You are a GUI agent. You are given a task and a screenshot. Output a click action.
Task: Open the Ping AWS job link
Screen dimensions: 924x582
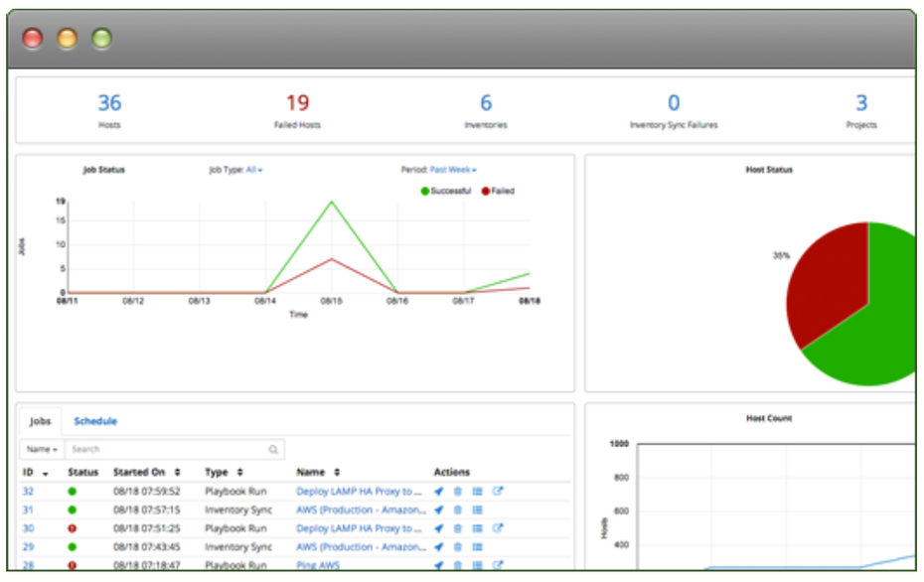318,565
